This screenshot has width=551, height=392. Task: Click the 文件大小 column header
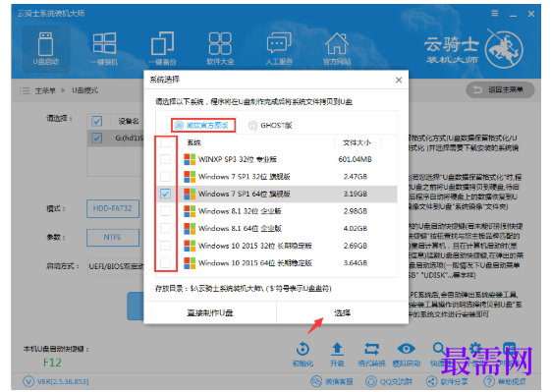click(x=357, y=142)
